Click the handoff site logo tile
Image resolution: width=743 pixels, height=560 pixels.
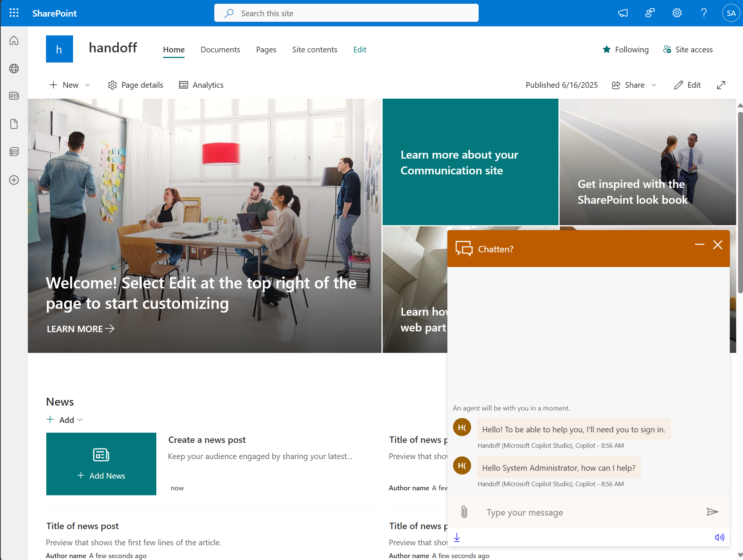60,49
